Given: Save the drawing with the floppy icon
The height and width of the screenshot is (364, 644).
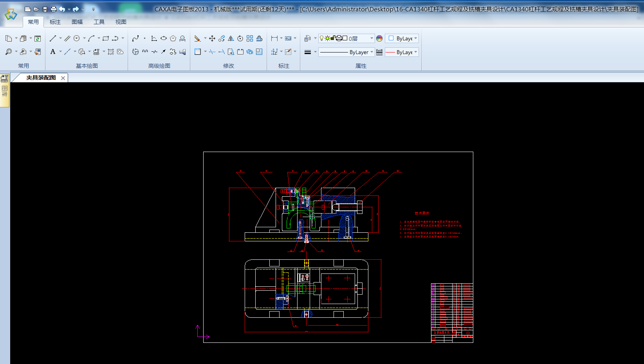Looking at the screenshot, I should pyautogui.click(x=45, y=9).
